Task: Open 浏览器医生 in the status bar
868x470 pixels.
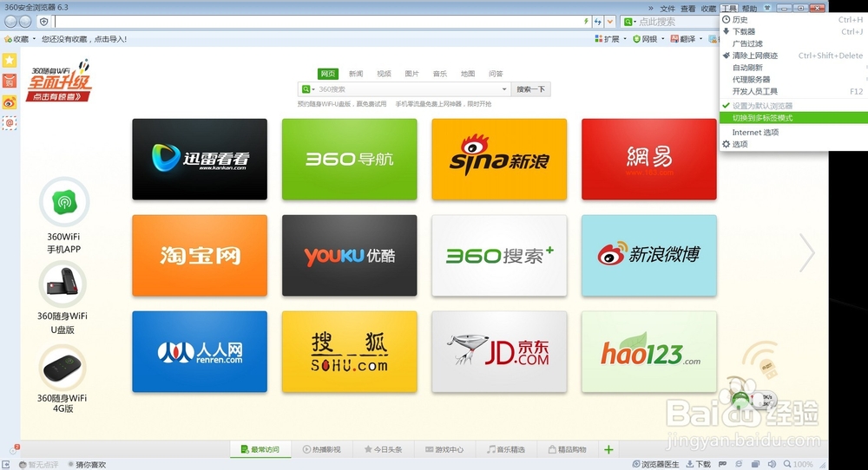Action: (x=655, y=465)
